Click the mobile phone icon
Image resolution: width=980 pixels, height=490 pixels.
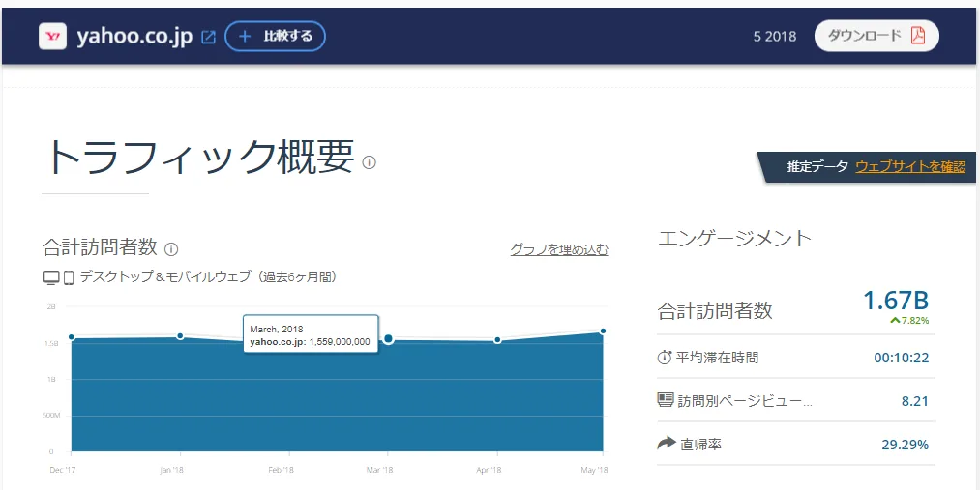click(x=69, y=277)
